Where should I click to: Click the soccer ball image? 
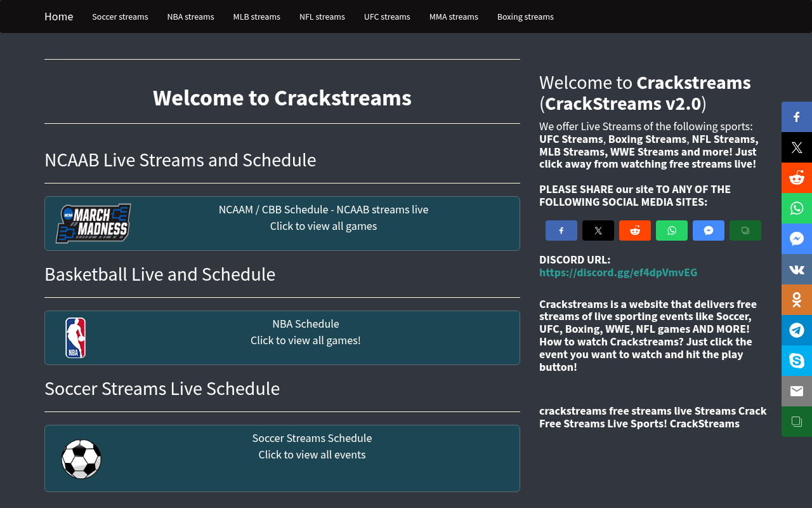(x=81, y=458)
